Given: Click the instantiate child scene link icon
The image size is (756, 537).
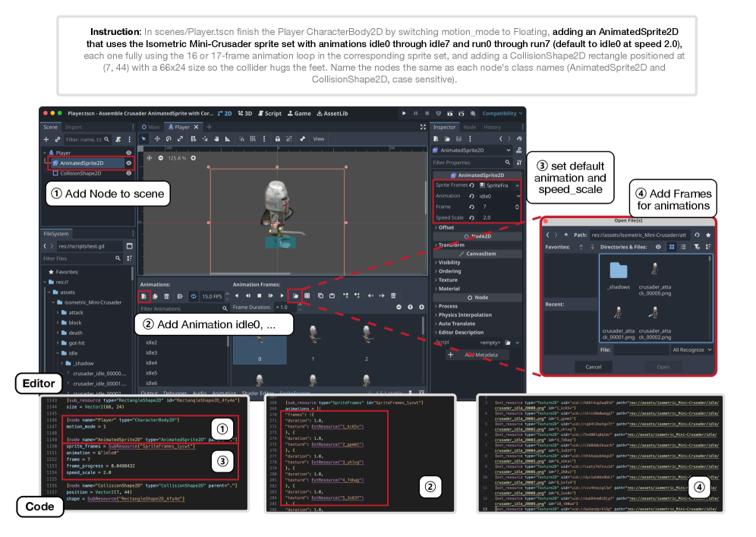Looking at the screenshot, I should 58,140.
